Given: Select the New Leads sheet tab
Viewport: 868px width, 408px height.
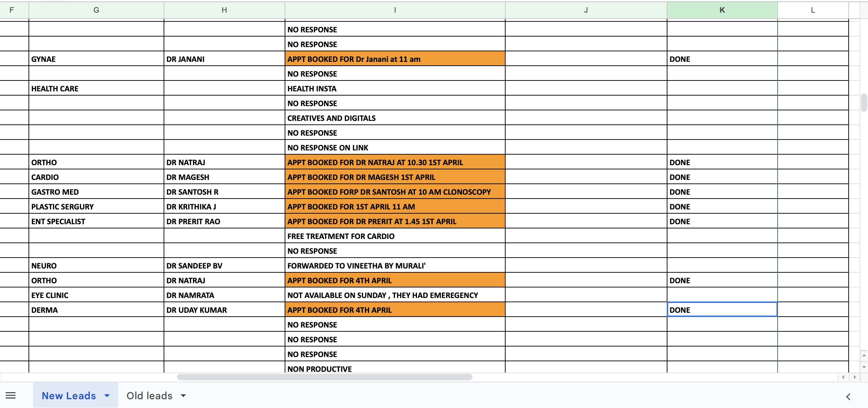Looking at the screenshot, I should click(x=69, y=396).
